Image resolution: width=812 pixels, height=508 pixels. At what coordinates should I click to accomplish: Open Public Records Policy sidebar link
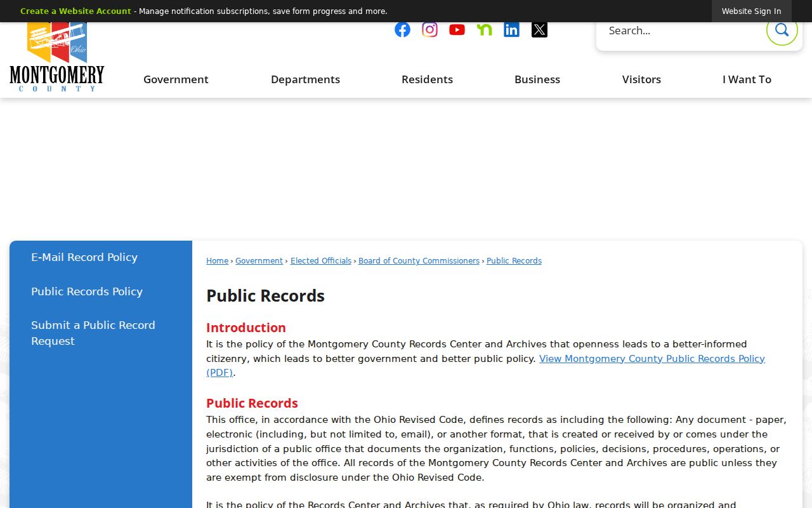click(x=87, y=291)
